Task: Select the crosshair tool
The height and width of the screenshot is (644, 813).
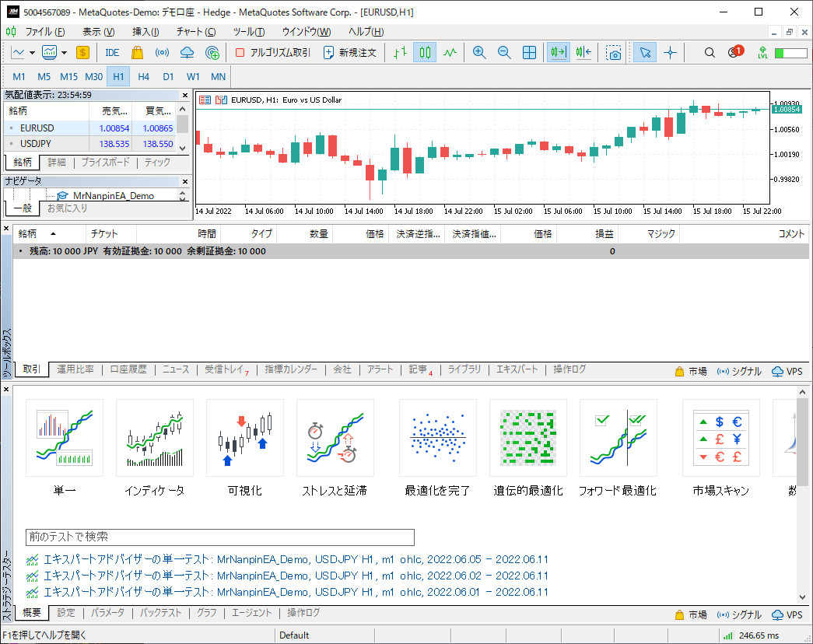Action: click(x=671, y=52)
